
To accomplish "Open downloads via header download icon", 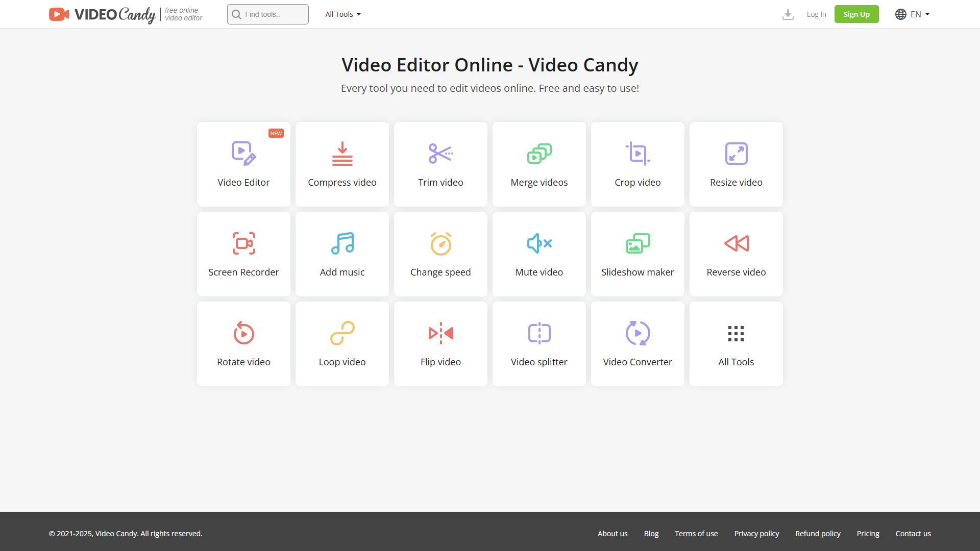I will pyautogui.click(x=788, y=14).
